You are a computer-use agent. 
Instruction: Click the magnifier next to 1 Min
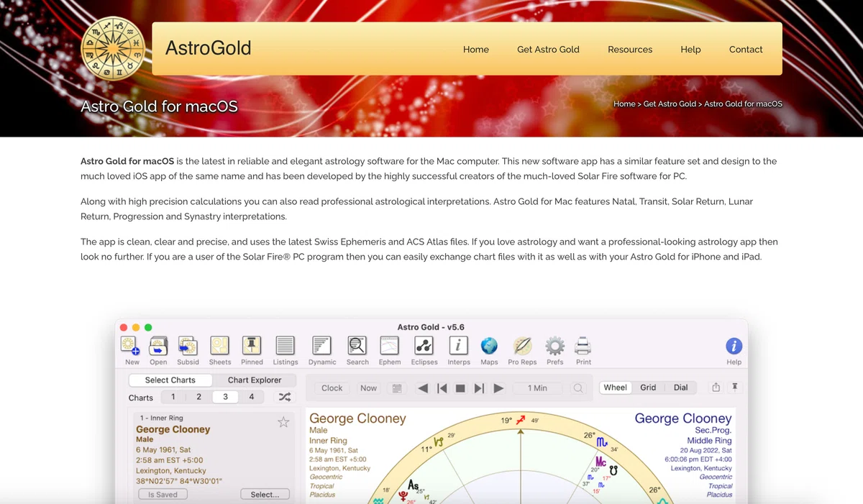coord(578,388)
